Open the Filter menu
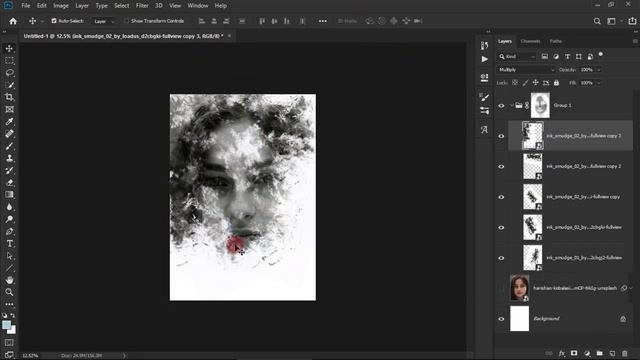The width and height of the screenshot is (640, 360). 142,6
